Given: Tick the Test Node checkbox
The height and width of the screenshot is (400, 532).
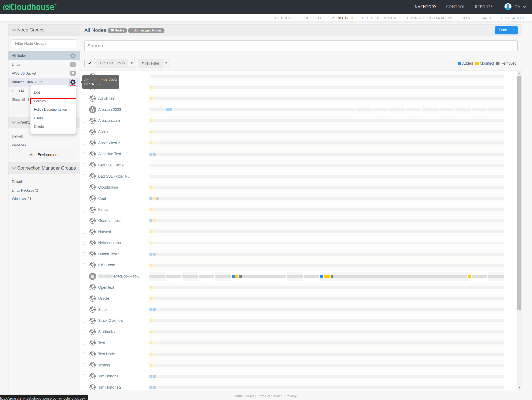Looking at the screenshot, I should point(84,354).
